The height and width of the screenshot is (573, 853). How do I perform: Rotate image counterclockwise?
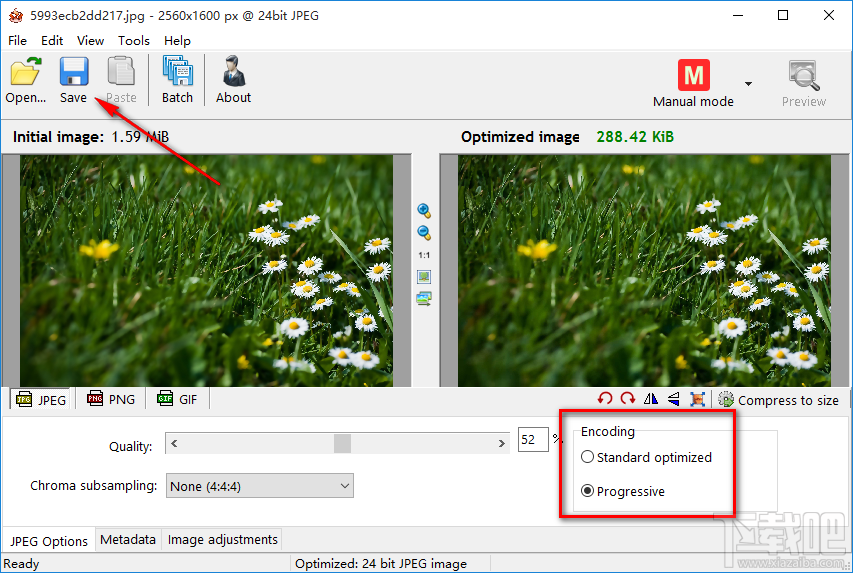[605, 399]
